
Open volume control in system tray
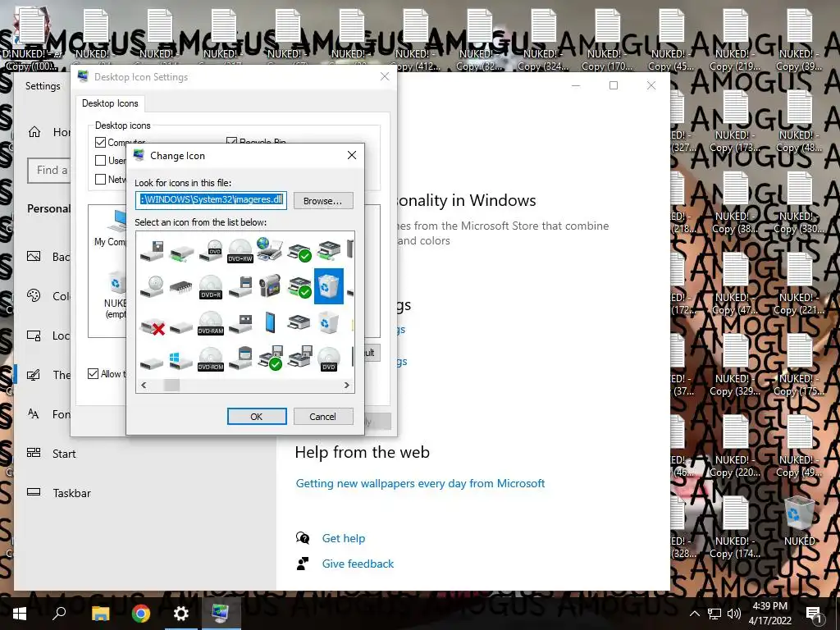pos(733,614)
